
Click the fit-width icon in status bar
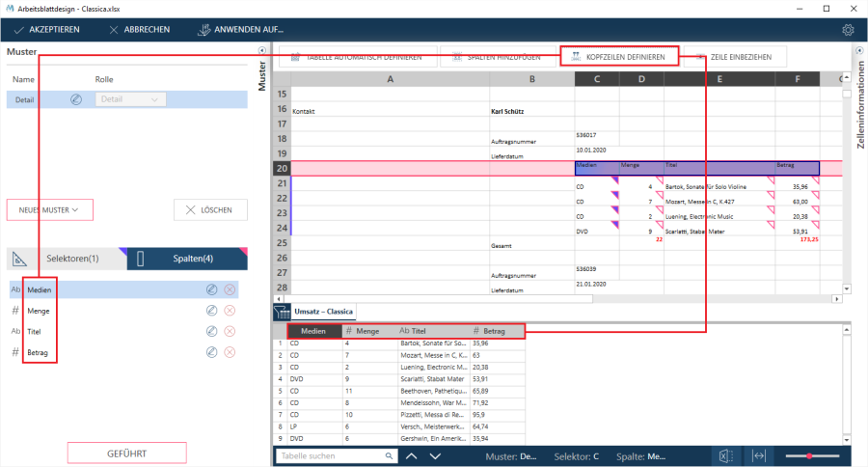(760, 455)
